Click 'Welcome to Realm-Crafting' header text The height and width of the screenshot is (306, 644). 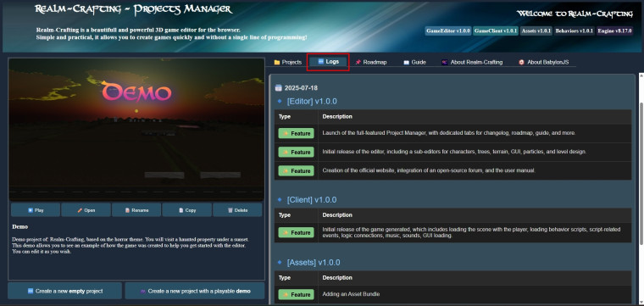tap(575, 14)
